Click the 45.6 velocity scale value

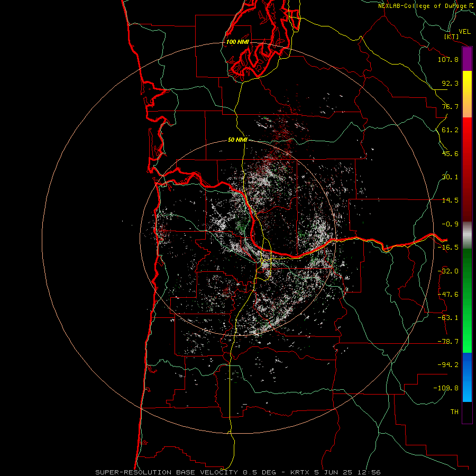pos(450,153)
